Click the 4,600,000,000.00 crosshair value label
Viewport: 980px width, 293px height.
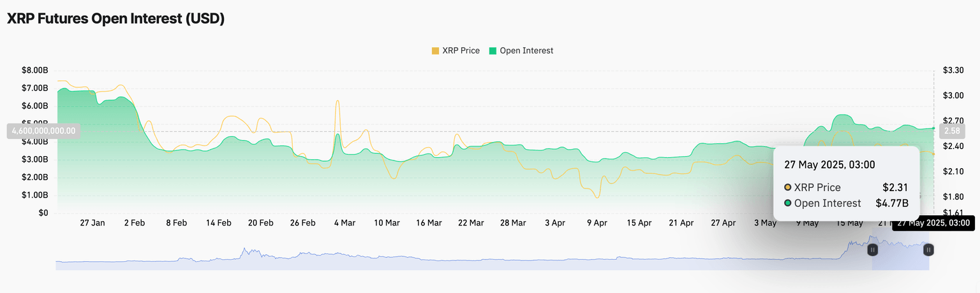(43, 131)
